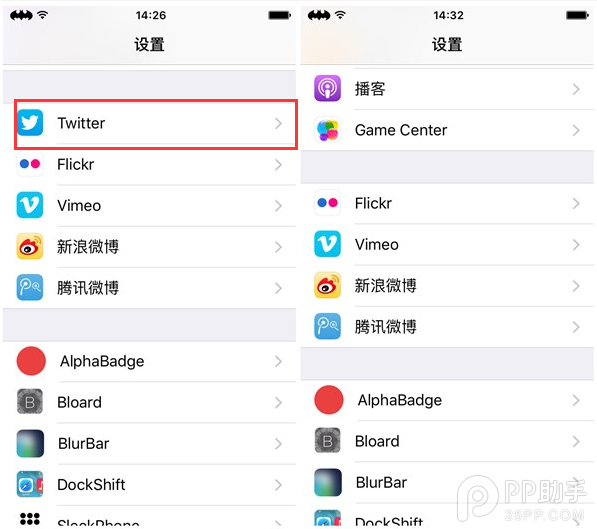Tap Tencent Weibo icon in left list
The height and width of the screenshot is (529, 597).
(x=30, y=287)
